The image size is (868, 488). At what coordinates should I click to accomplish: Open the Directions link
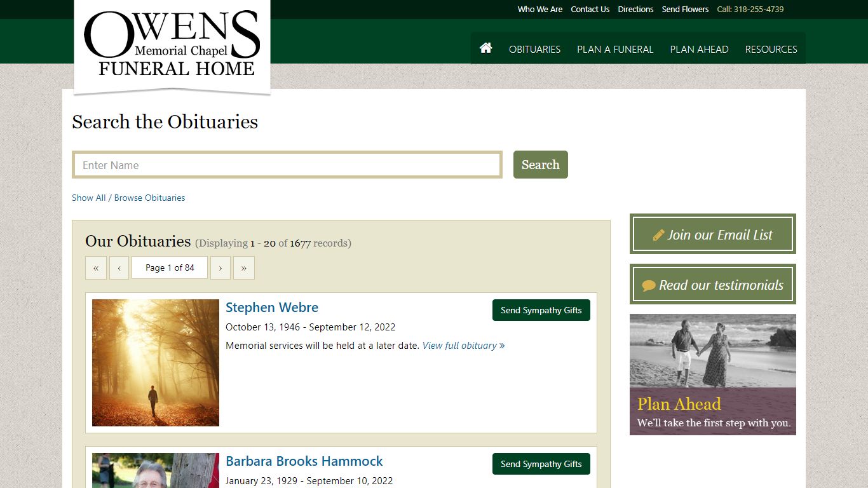(x=635, y=9)
